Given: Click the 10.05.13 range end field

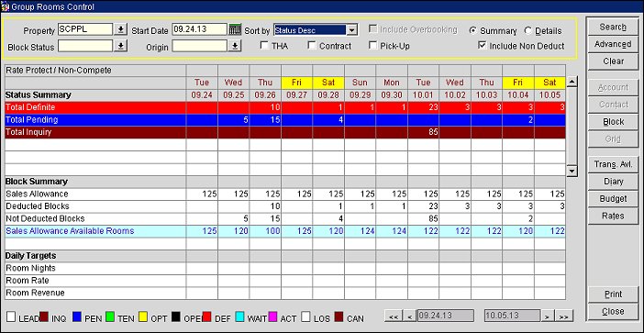Looking at the screenshot, I should (512, 316).
